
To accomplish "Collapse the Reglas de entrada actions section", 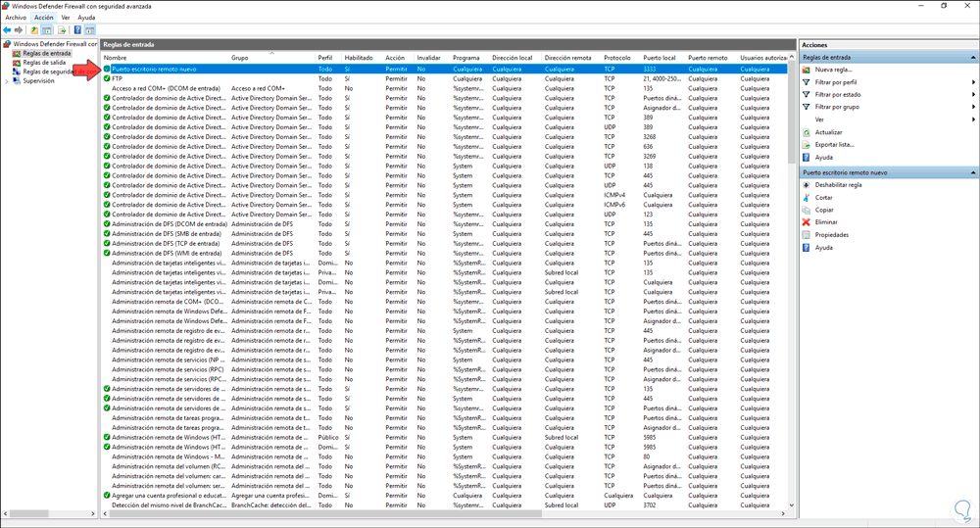I will coord(973,58).
